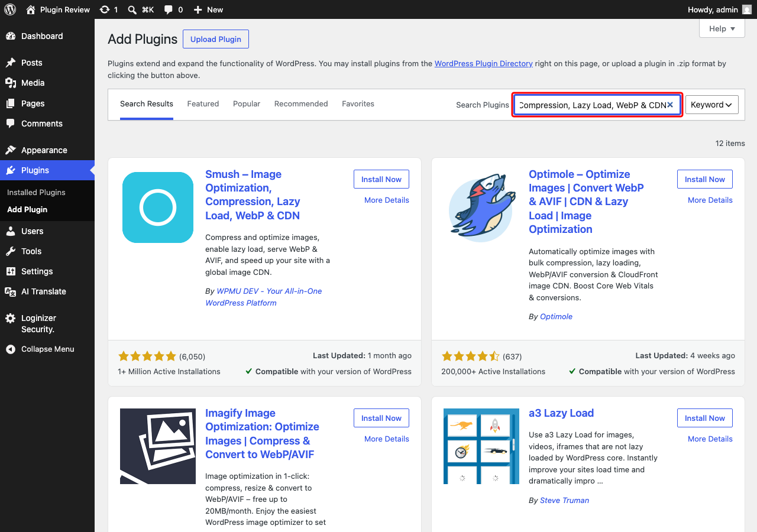Switch to the Featured tab

203,104
